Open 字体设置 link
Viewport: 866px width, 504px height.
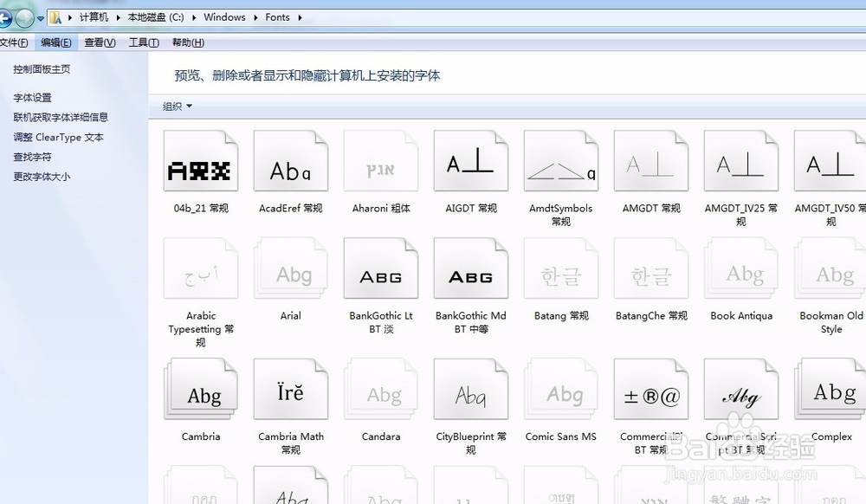(x=33, y=98)
